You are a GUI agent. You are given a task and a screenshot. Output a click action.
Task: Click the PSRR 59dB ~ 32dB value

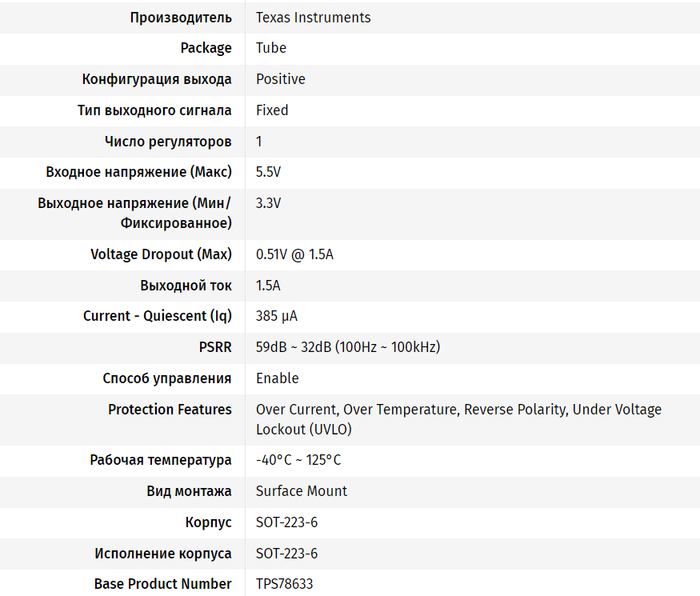point(348,347)
